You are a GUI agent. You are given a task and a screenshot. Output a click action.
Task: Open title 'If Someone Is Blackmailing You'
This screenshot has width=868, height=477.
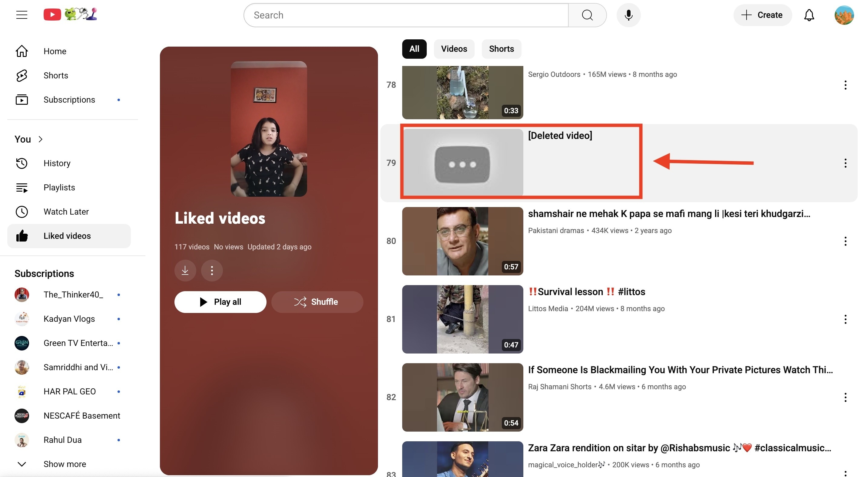pyautogui.click(x=680, y=370)
